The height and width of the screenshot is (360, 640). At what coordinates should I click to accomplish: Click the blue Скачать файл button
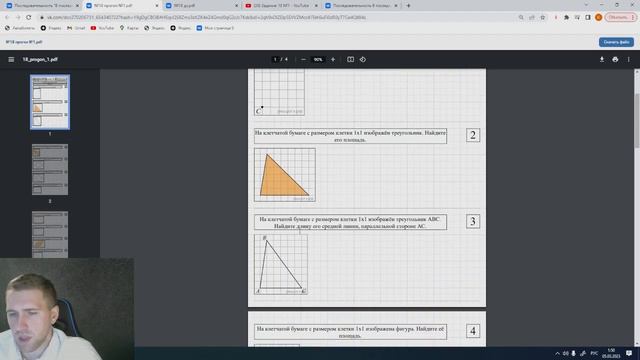[x=616, y=42]
